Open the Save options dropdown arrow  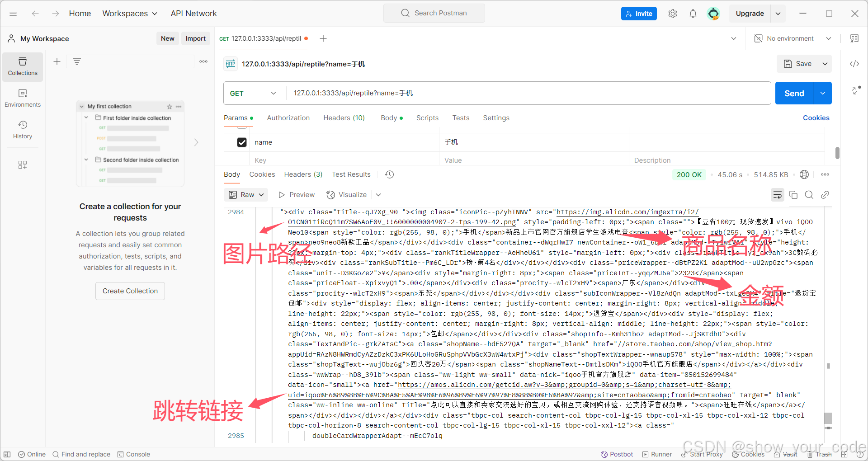tap(825, 64)
